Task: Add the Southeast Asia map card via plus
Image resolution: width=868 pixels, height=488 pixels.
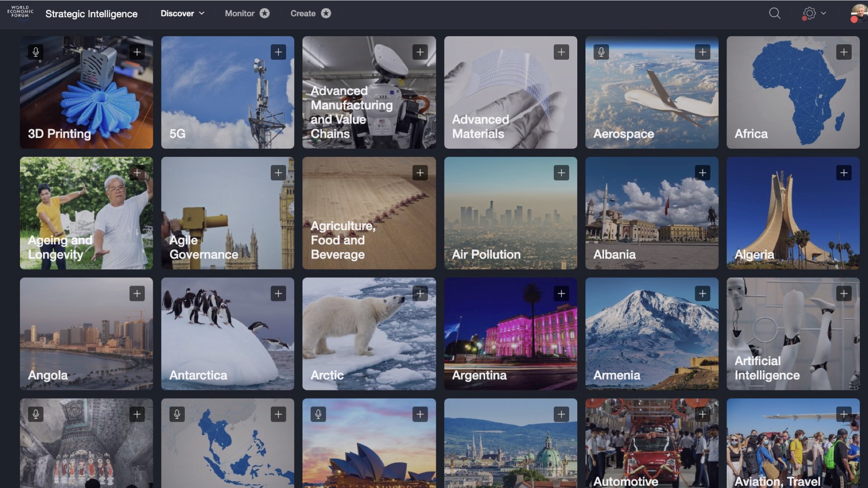Action: pyautogui.click(x=278, y=414)
